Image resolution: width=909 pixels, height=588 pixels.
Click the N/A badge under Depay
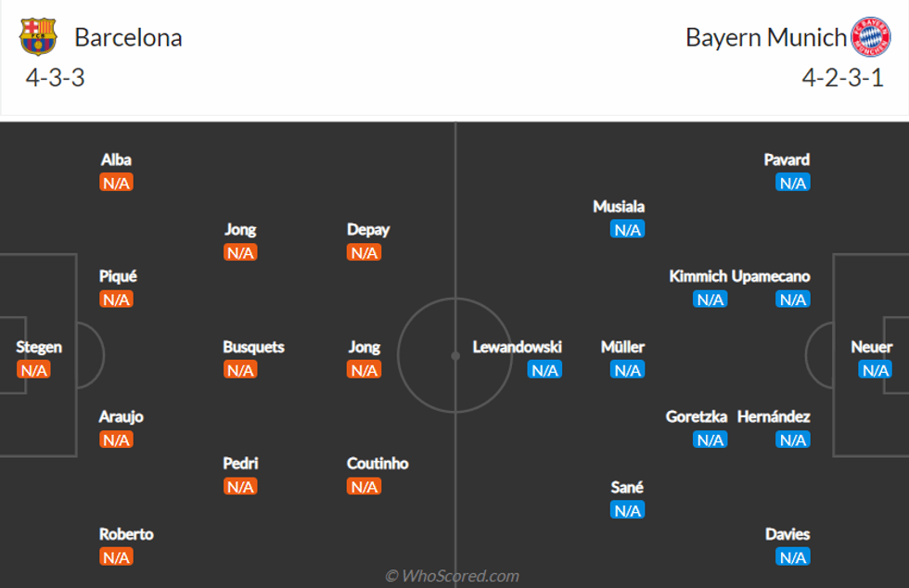[x=364, y=252]
